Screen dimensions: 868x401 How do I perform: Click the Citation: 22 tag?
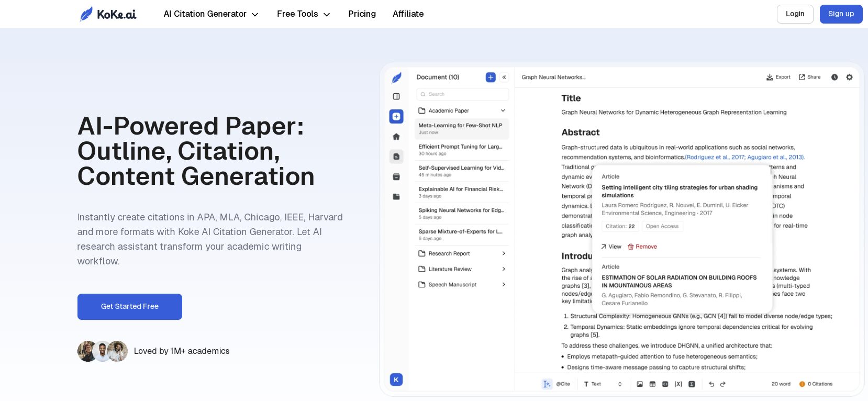[620, 226]
